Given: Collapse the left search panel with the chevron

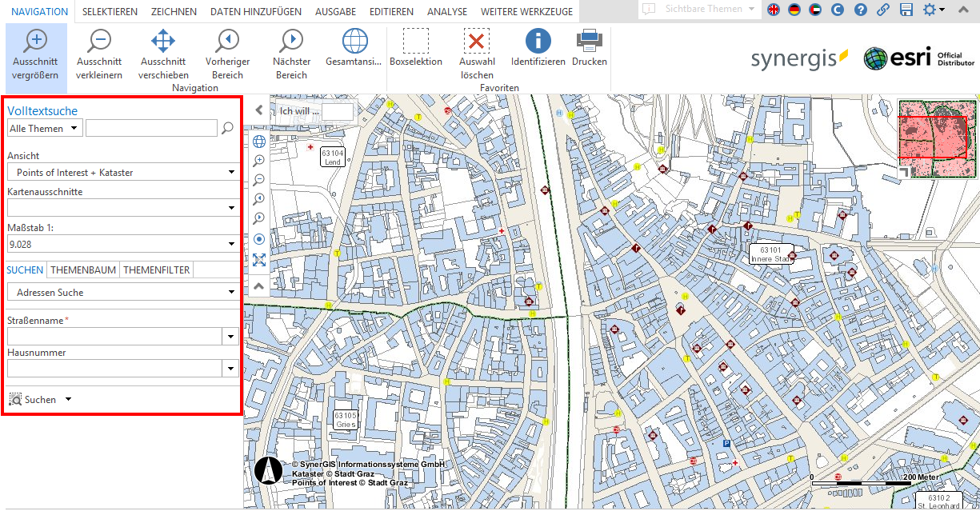Looking at the screenshot, I should 258,110.
